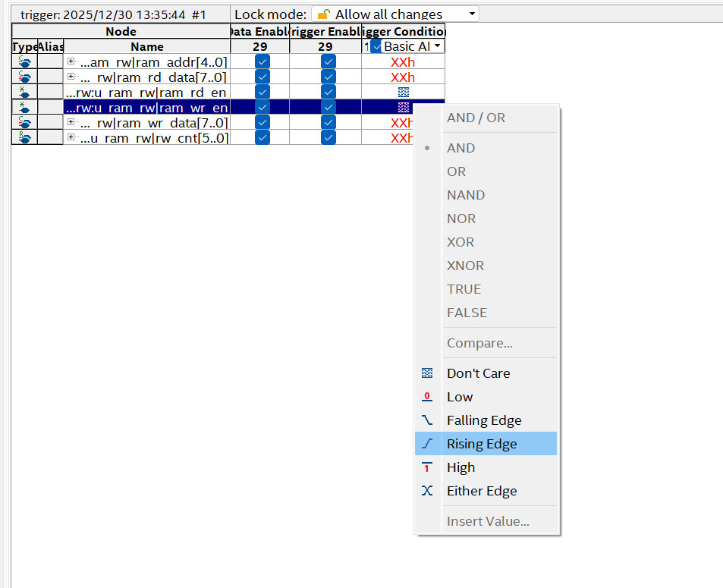The image size is (723, 588).
Task: Click the Trigger Enable column header
Action: click(x=325, y=31)
